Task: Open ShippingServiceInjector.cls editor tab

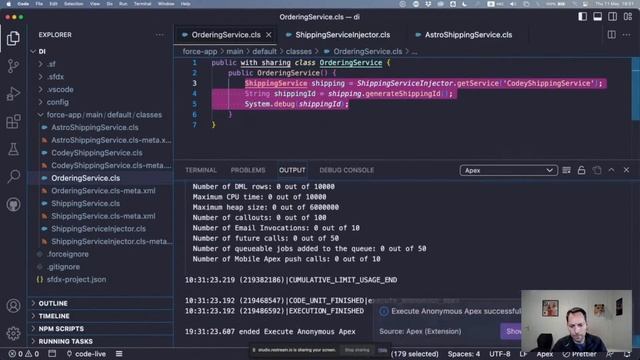Action: pos(342,35)
